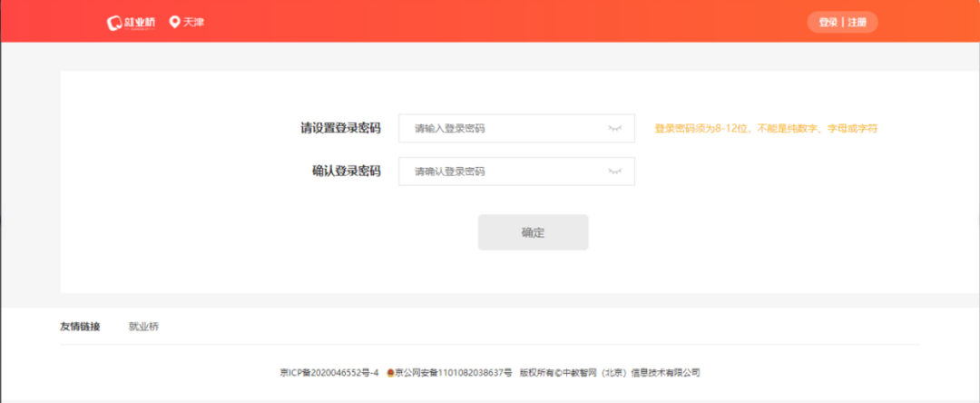
Task: Focus the 请确认登录密码 input field
Action: [x=504, y=172]
